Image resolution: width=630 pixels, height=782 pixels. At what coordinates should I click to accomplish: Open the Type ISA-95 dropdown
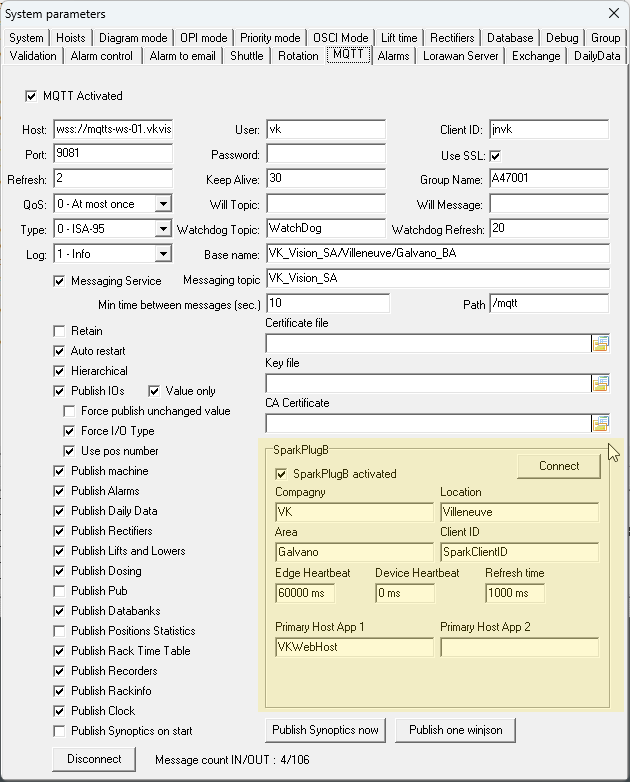coord(163,228)
